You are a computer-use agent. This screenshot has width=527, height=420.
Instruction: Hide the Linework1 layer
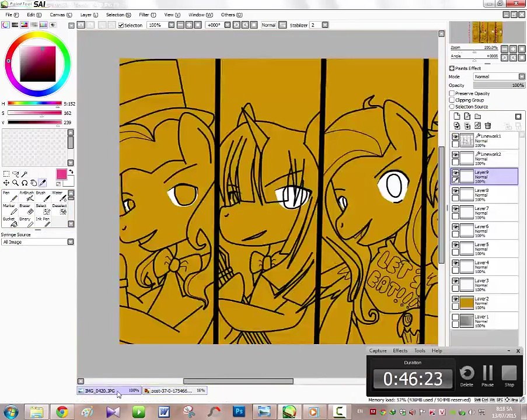(x=455, y=136)
